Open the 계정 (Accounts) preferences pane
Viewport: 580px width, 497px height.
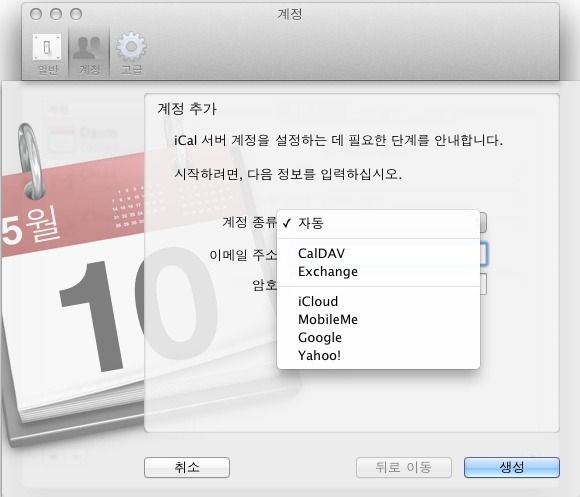89,54
